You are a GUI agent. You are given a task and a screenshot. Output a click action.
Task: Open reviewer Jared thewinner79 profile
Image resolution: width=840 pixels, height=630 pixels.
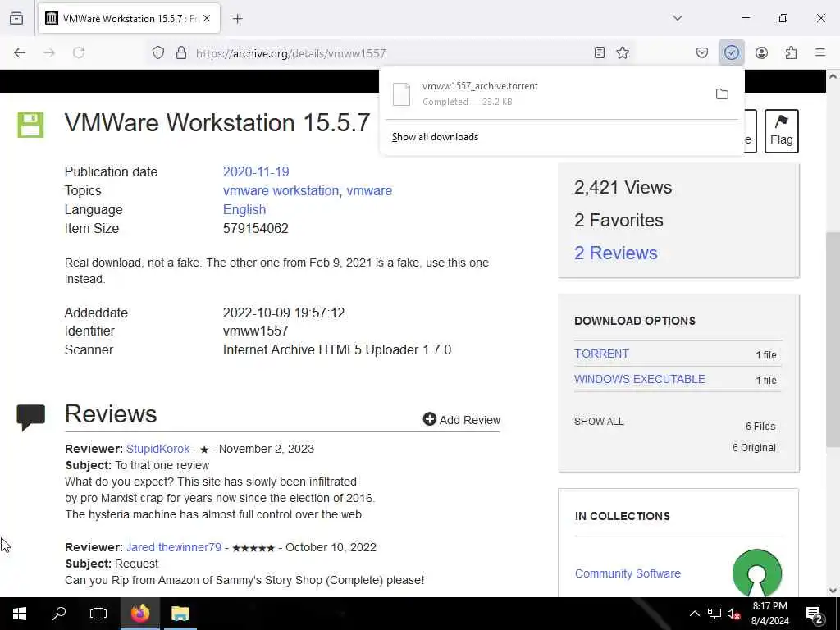pyautogui.click(x=174, y=547)
